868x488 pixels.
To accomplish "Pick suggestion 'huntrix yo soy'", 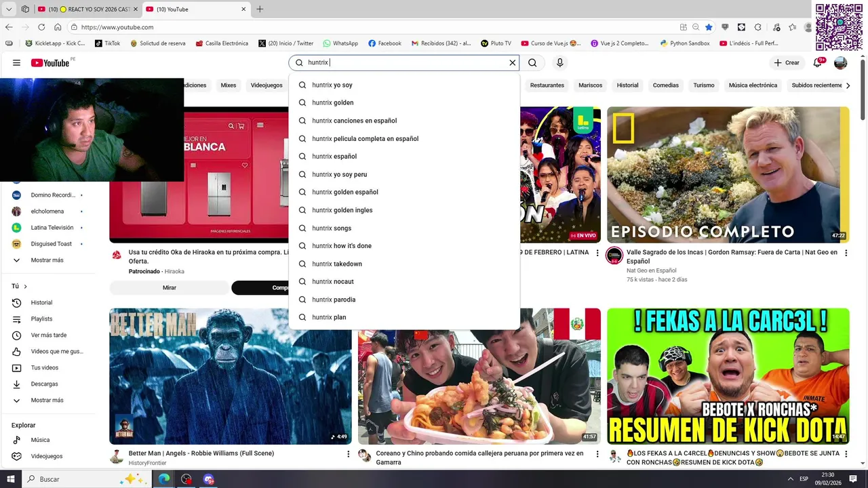I will tap(404, 85).
